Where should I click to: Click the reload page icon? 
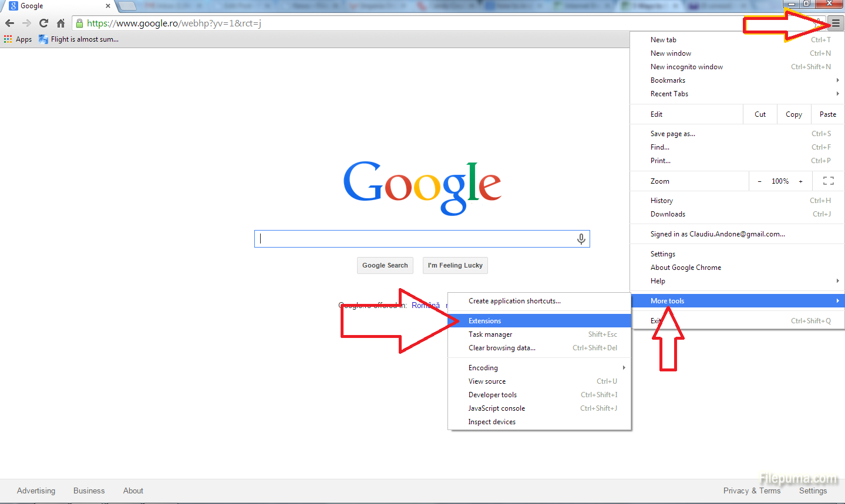(x=43, y=23)
